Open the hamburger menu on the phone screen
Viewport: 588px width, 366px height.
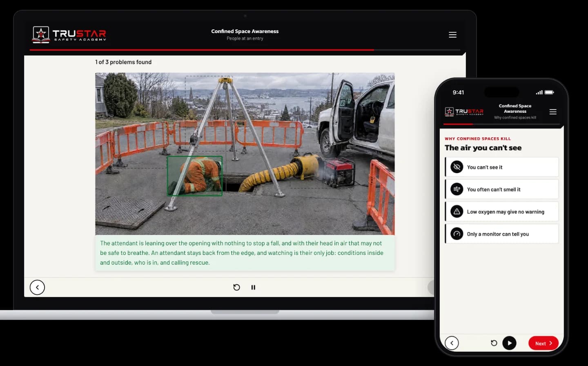553,112
